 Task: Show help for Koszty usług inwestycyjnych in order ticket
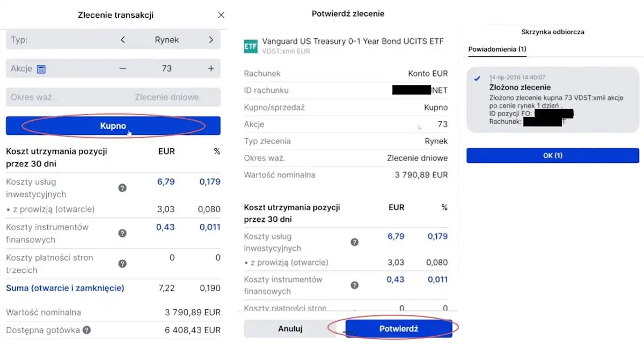[x=122, y=188]
